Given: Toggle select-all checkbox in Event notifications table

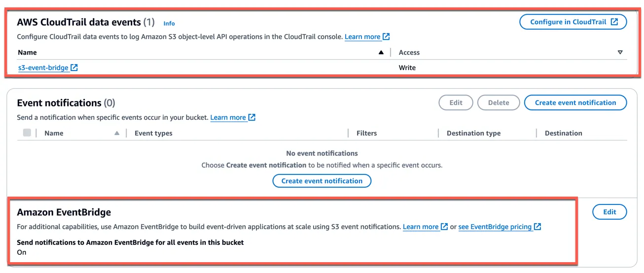Looking at the screenshot, I should [x=27, y=133].
